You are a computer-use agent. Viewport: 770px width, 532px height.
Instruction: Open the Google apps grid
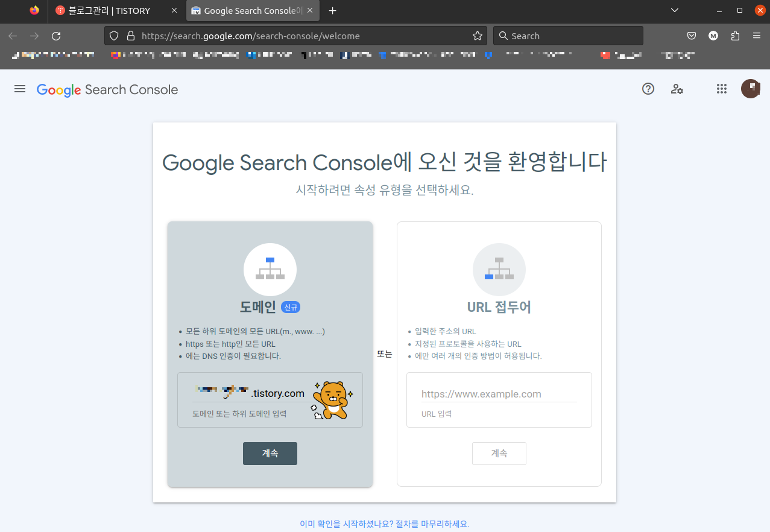click(722, 89)
